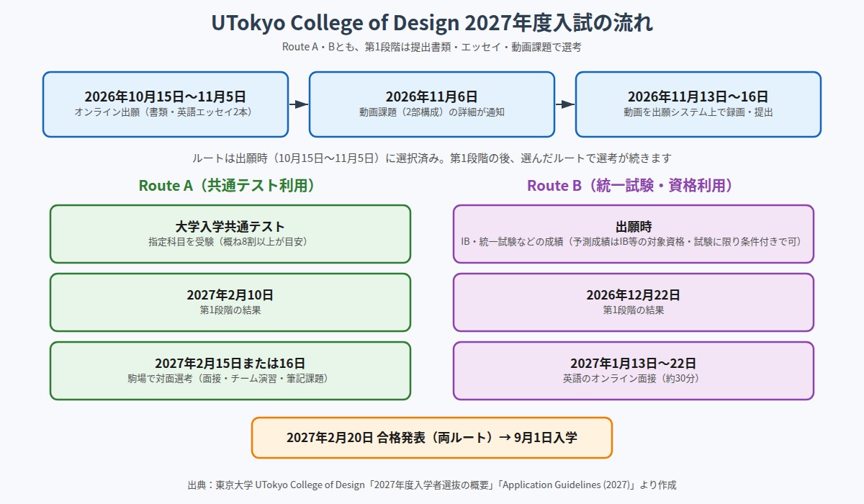
Task: Click the Route A（共通テスト利用）heading
Action: pyautogui.click(x=227, y=185)
